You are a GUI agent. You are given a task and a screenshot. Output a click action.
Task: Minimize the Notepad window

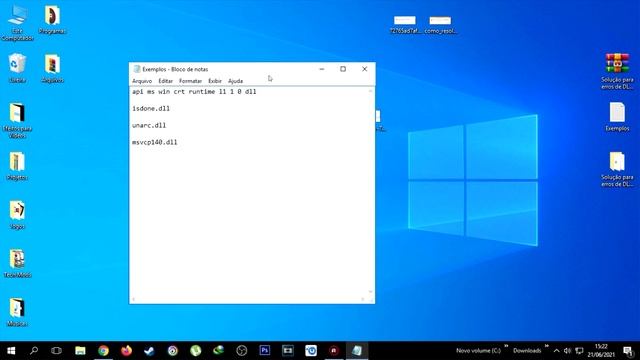[322, 69]
